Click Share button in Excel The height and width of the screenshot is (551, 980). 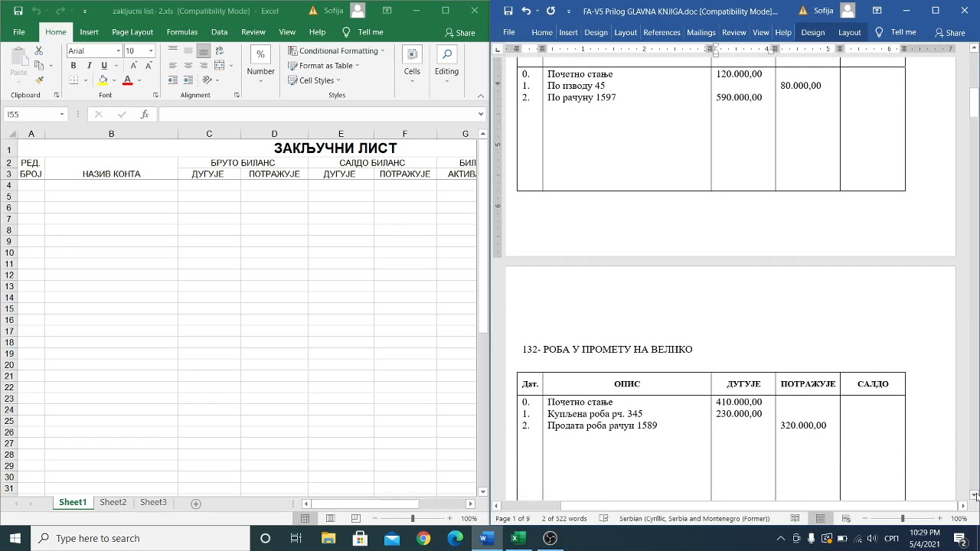[x=459, y=32]
